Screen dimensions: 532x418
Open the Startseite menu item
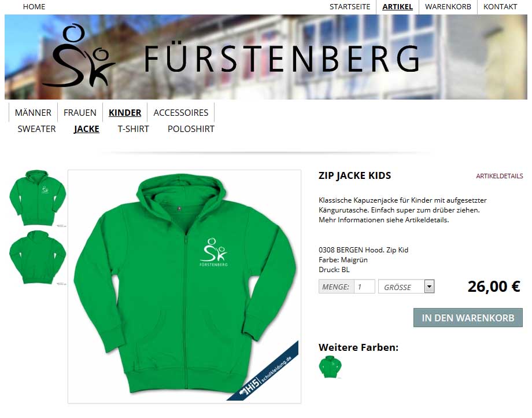tap(350, 7)
